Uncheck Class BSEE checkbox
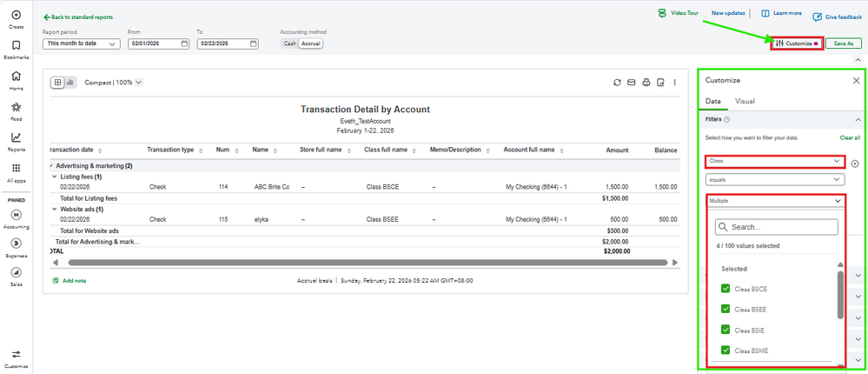Image resolution: width=868 pixels, height=374 pixels. pos(726,309)
